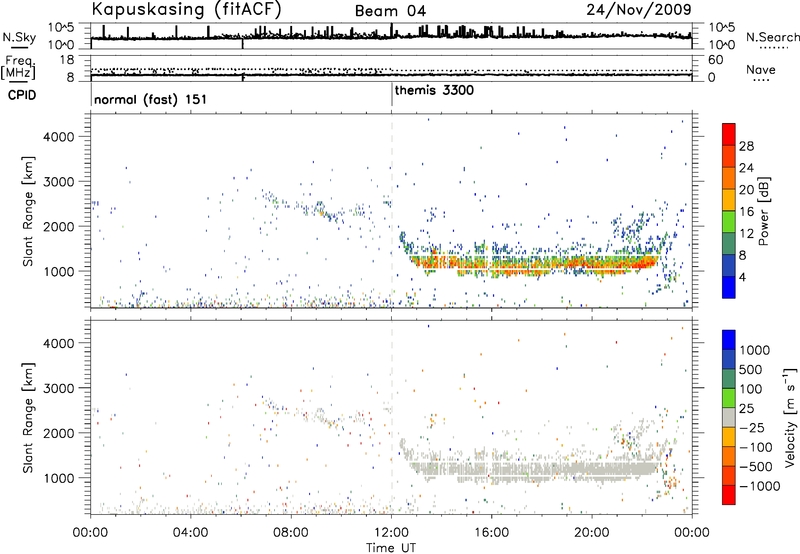Click the '16:00' time tick label
Image resolution: width=800 pixels, height=554 pixels.
coord(491,533)
